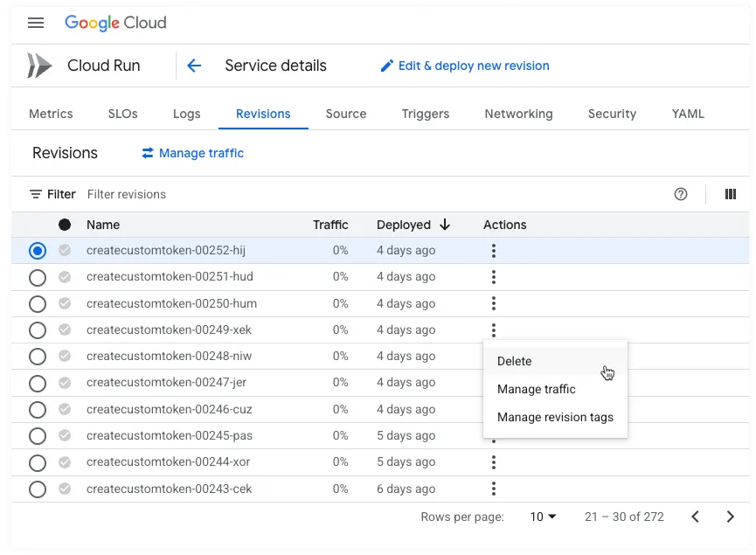The image size is (756, 555).
Task: Open the column display options icon
Action: pos(730,194)
